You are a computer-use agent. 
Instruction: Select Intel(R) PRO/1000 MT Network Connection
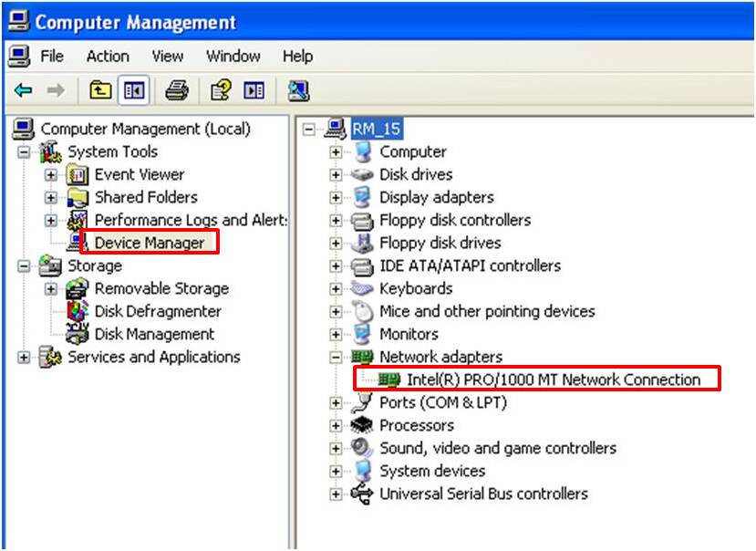[x=554, y=379]
